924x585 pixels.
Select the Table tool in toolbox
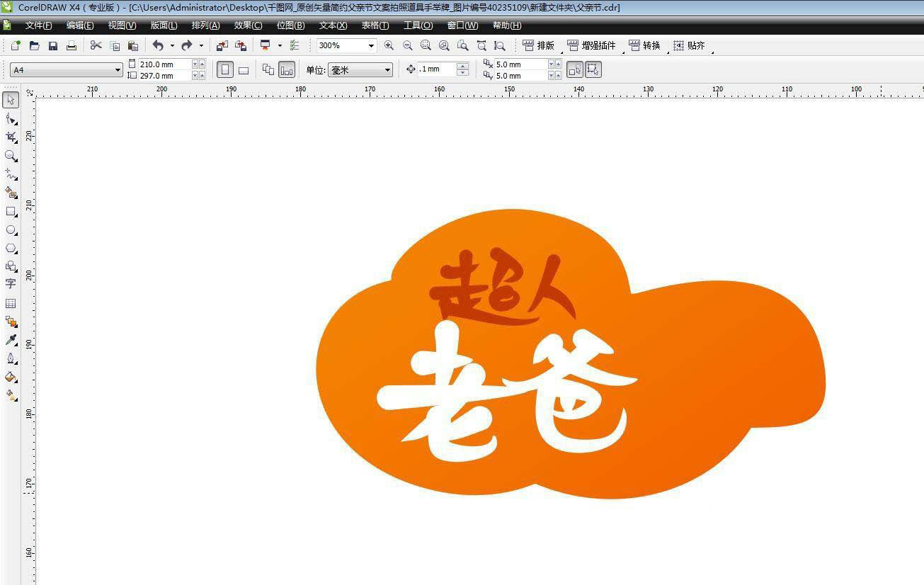tap(11, 303)
